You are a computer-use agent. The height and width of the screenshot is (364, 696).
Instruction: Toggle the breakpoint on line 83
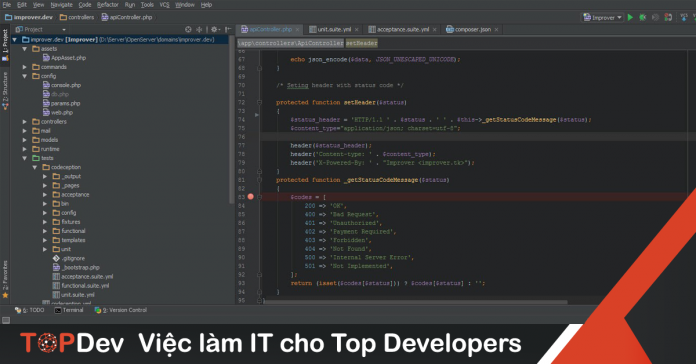(x=250, y=197)
